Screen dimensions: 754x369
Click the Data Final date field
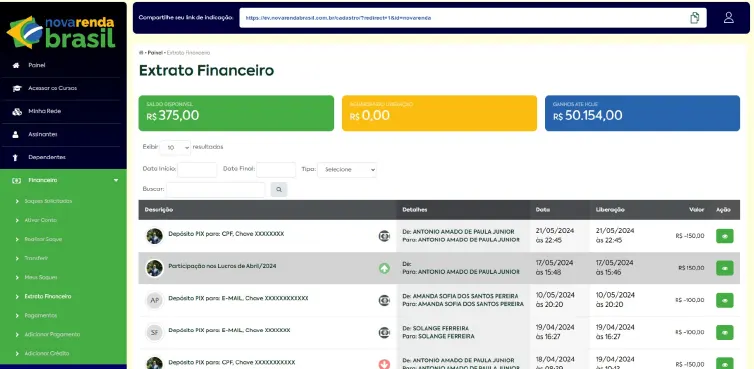coord(276,170)
